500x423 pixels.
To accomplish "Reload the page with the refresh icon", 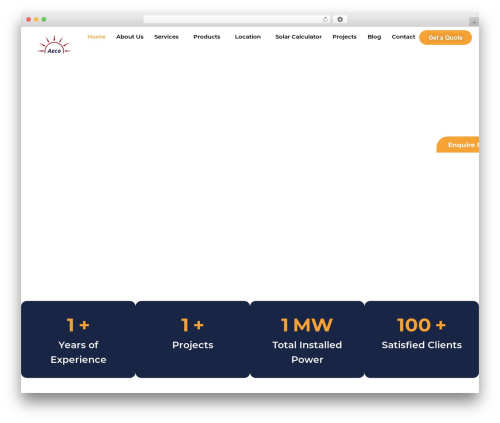I will coord(325,19).
